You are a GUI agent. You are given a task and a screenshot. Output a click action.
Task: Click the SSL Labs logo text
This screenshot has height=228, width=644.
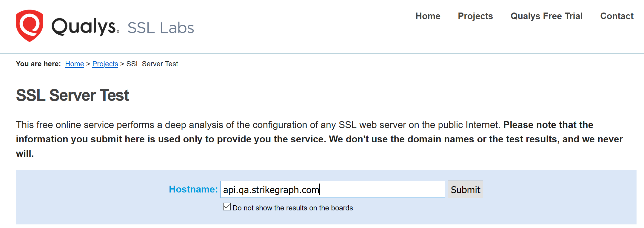(x=161, y=28)
